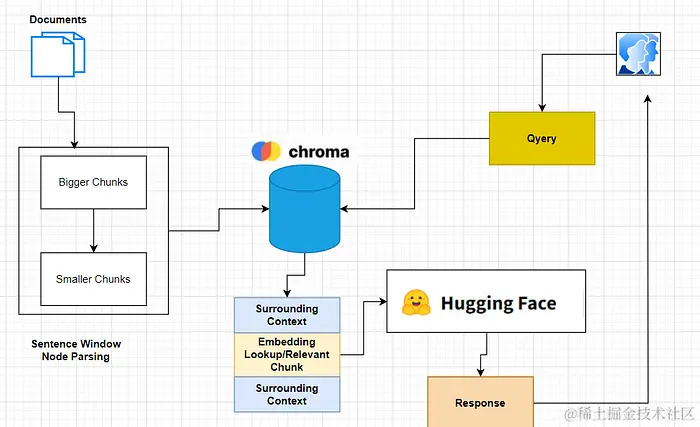Click the Hugging Face emoji logo
This screenshot has height=427, width=700.
[x=416, y=302]
